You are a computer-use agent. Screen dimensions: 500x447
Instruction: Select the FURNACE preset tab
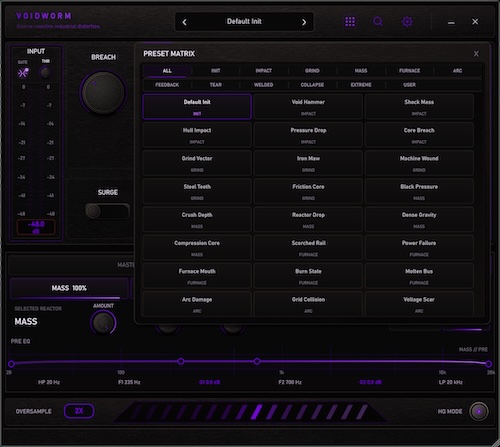pyautogui.click(x=409, y=71)
